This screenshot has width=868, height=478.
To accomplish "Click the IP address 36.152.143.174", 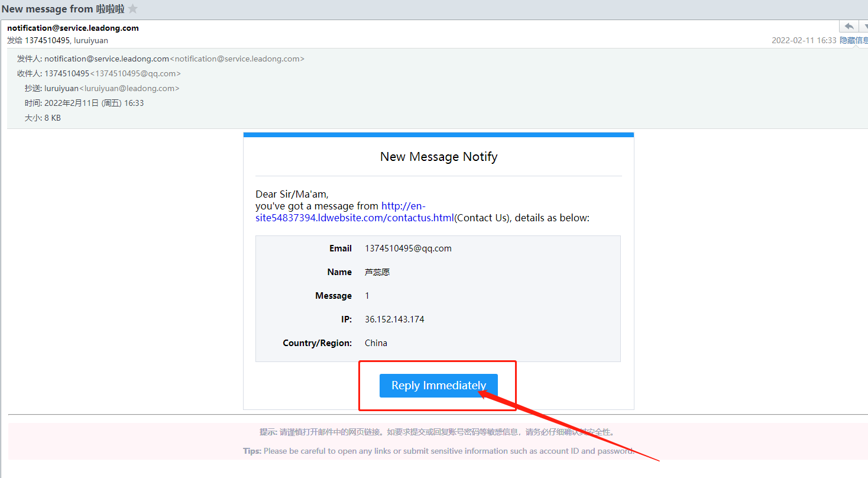I will 394,319.
